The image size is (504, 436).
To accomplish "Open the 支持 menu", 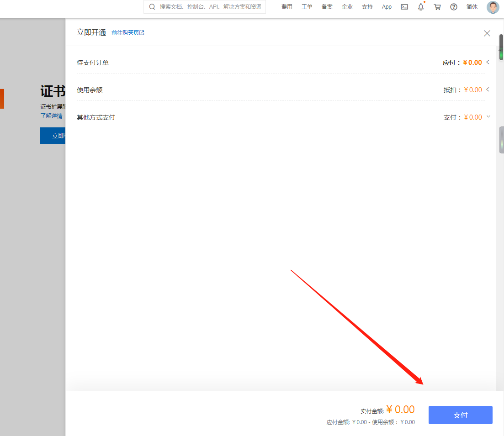I will point(367,7).
